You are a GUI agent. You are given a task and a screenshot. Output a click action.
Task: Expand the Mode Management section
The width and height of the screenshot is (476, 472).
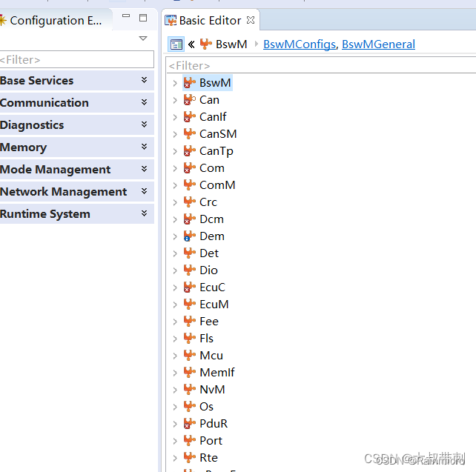point(144,169)
